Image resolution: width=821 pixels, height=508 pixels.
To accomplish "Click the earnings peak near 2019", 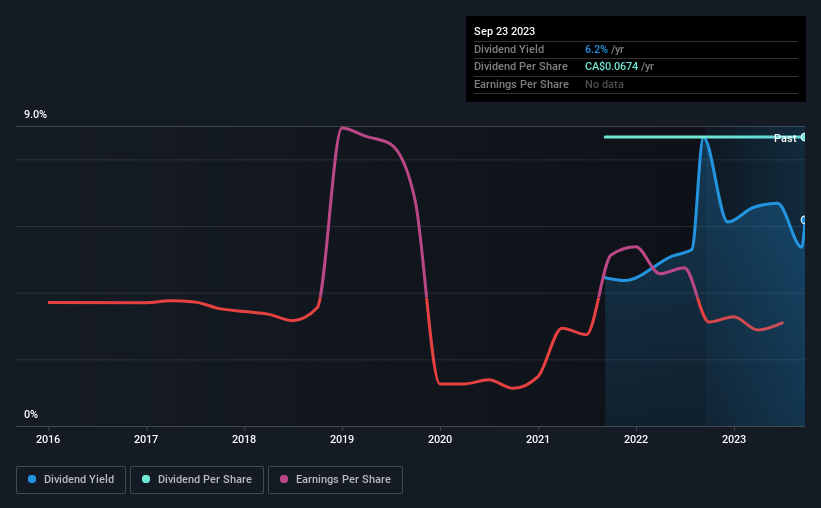I will pos(342,127).
